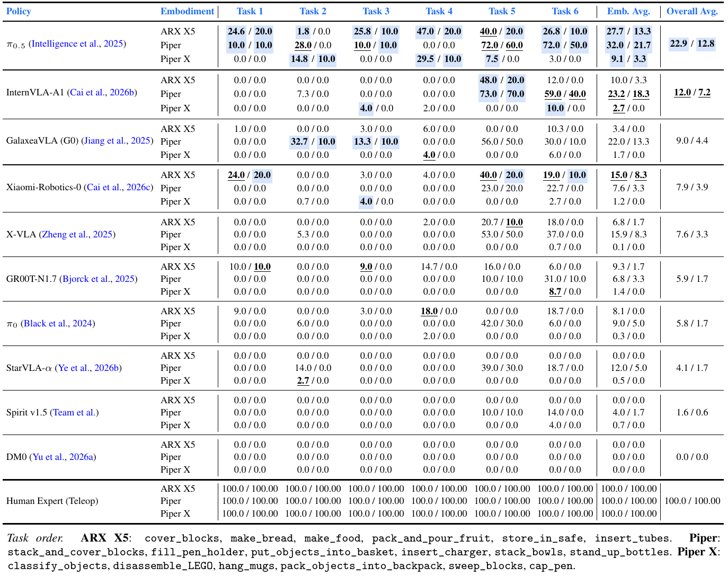Select the overall average 5.8 / 1.7
This screenshot has width=728, height=576.
[x=693, y=323]
